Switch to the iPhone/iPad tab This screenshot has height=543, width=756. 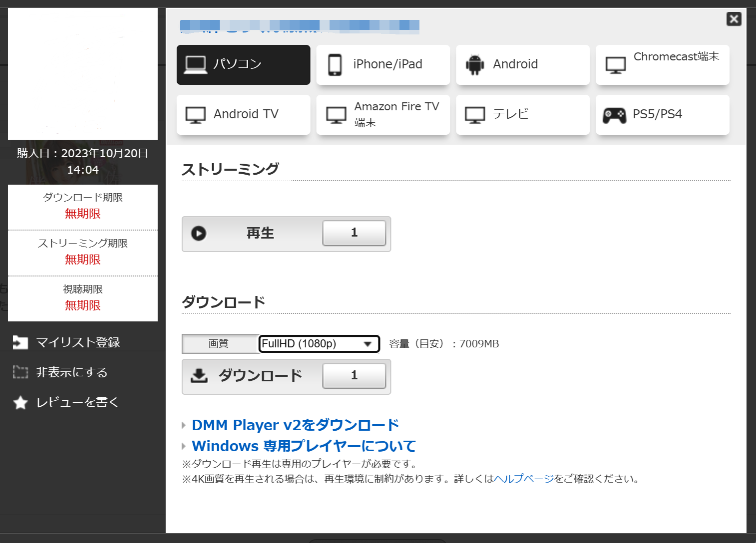383,65
